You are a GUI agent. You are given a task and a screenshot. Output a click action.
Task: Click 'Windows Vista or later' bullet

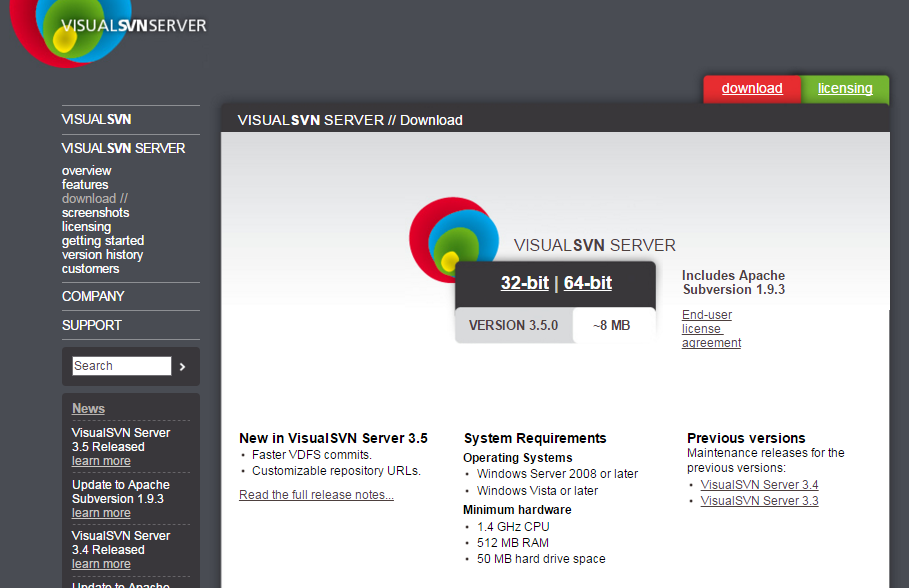tap(537, 491)
